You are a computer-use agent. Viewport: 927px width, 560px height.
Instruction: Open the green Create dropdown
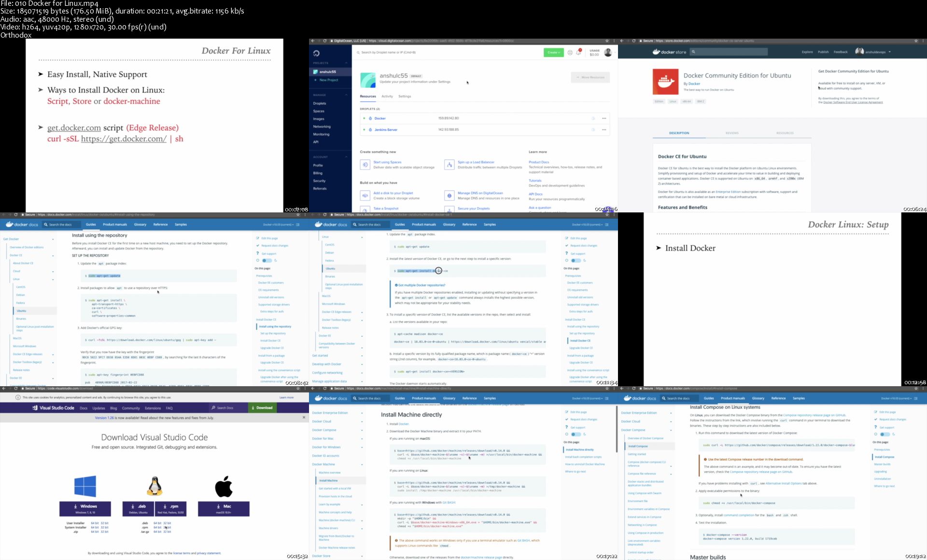(553, 52)
